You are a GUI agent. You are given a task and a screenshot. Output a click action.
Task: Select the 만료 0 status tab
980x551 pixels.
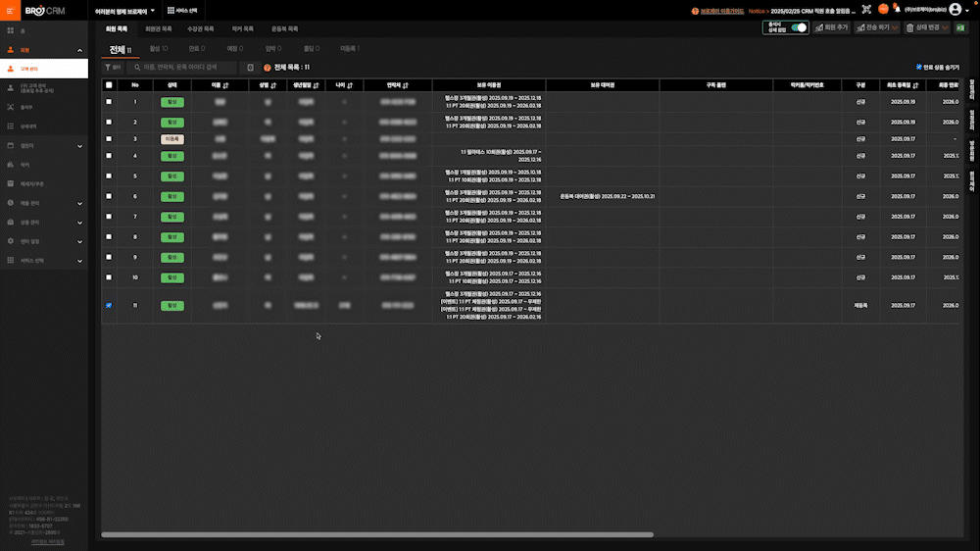coord(197,48)
